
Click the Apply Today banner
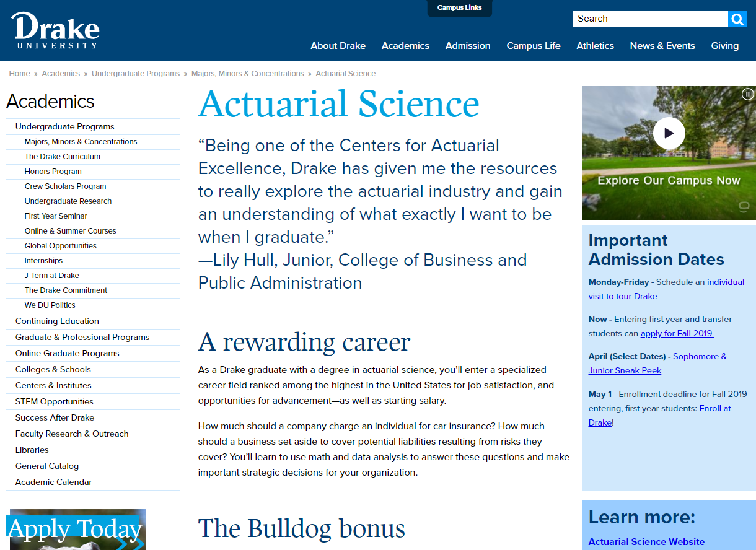pos(76,530)
